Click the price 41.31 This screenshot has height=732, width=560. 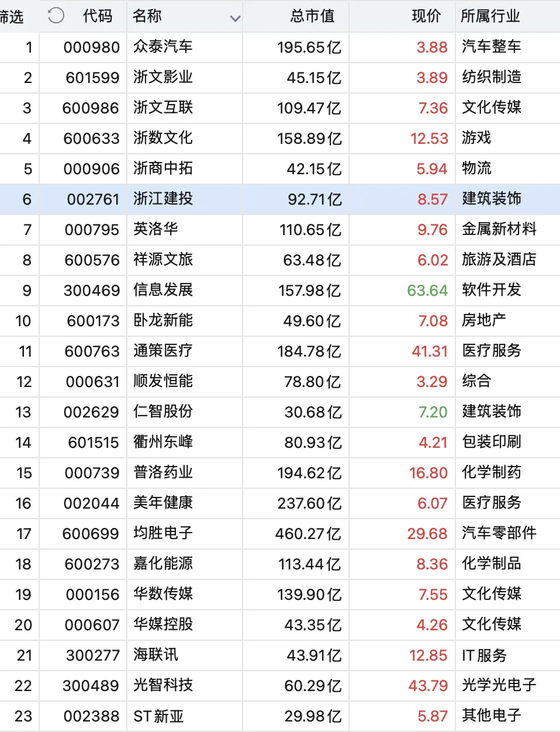[430, 351]
